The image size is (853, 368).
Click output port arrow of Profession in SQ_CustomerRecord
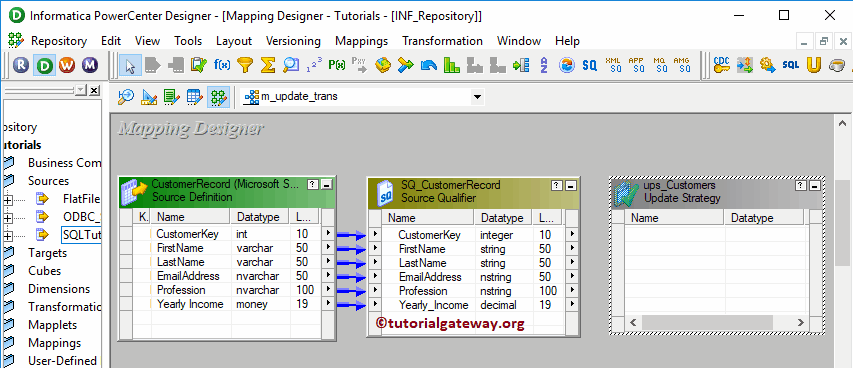tap(572, 291)
